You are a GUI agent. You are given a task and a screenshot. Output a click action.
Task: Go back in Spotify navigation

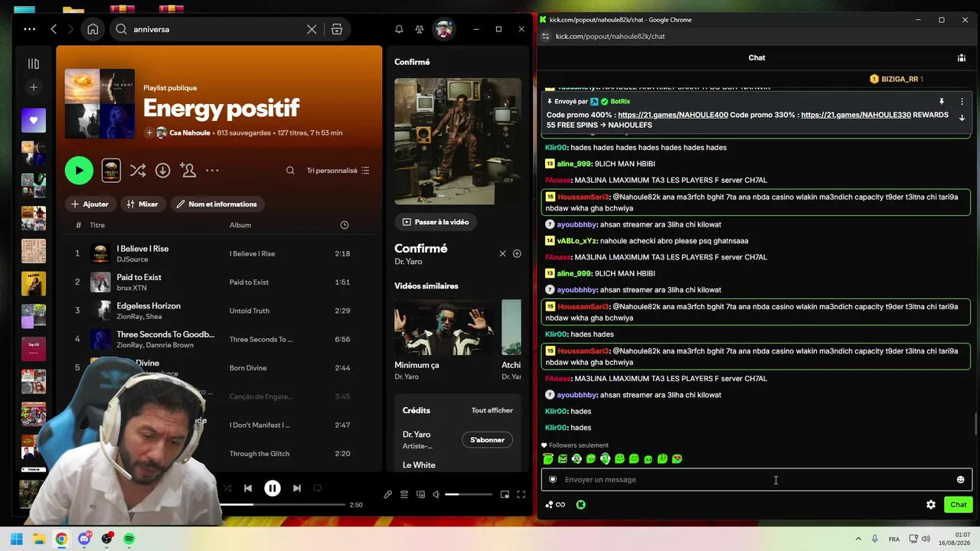[54, 29]
